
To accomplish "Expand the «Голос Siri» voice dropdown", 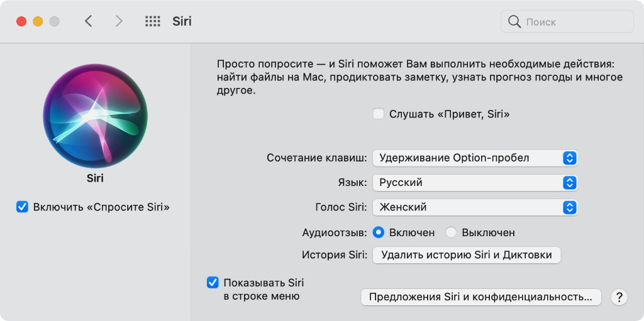I will click(x=475, y=207).
